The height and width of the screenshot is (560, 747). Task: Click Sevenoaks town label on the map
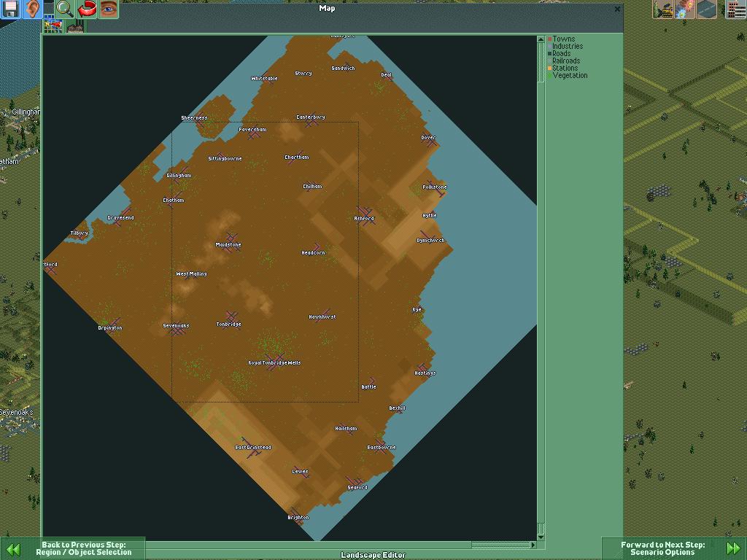176,326
